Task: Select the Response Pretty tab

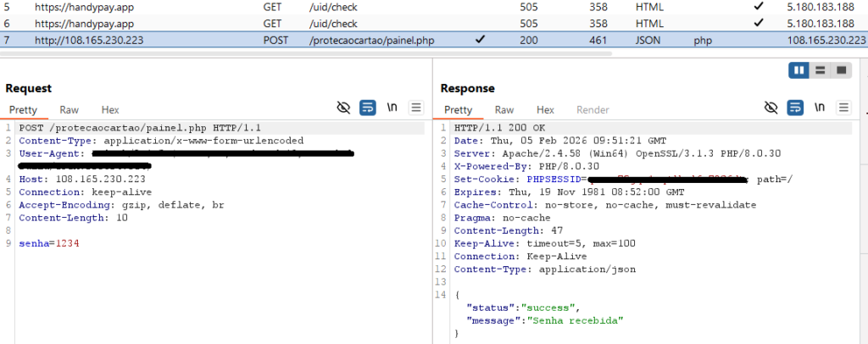Action: pyautogui.click(x=459, y=110)
